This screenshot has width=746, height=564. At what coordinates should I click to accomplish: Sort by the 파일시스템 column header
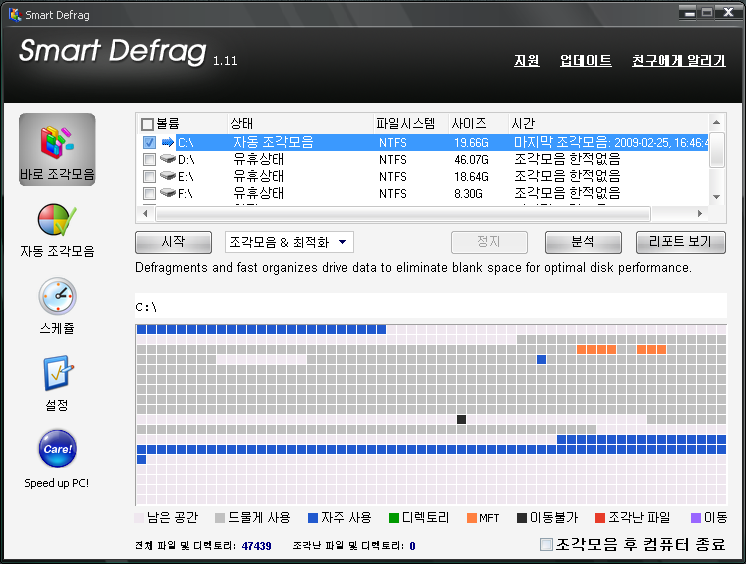point(405,124)
